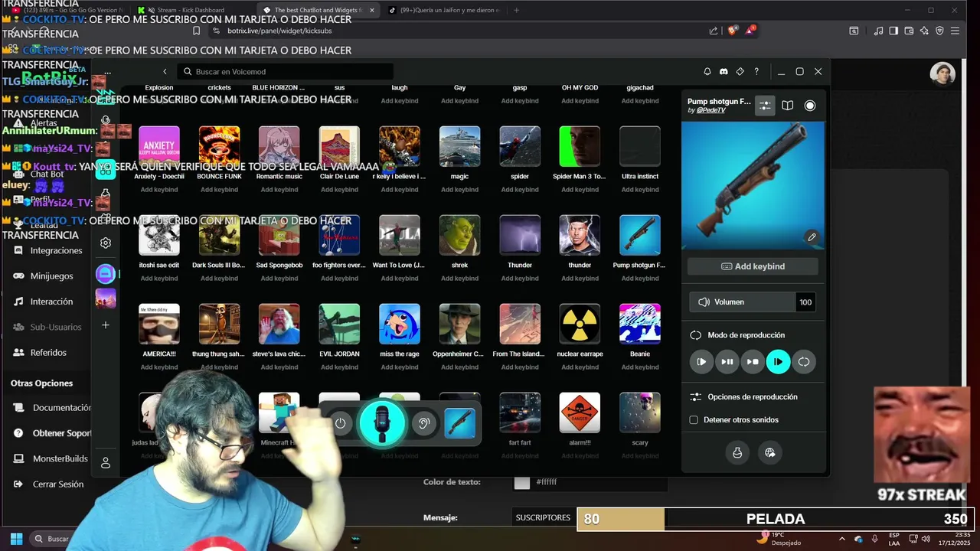Click the ticket icon in Voicemod header
The width and height of the screenshot is (980, 551).
tap(740, 71)
